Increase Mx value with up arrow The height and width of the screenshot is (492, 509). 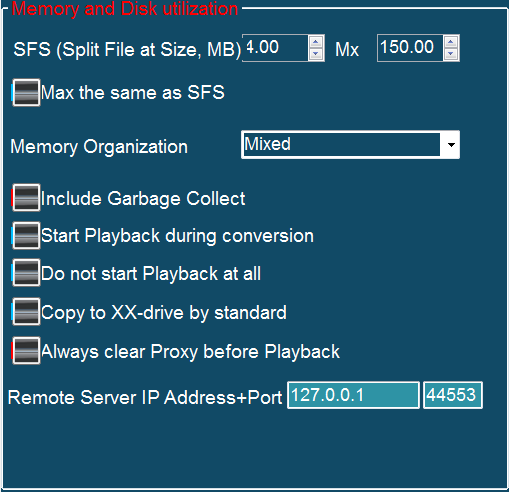(x=451, y=42)
